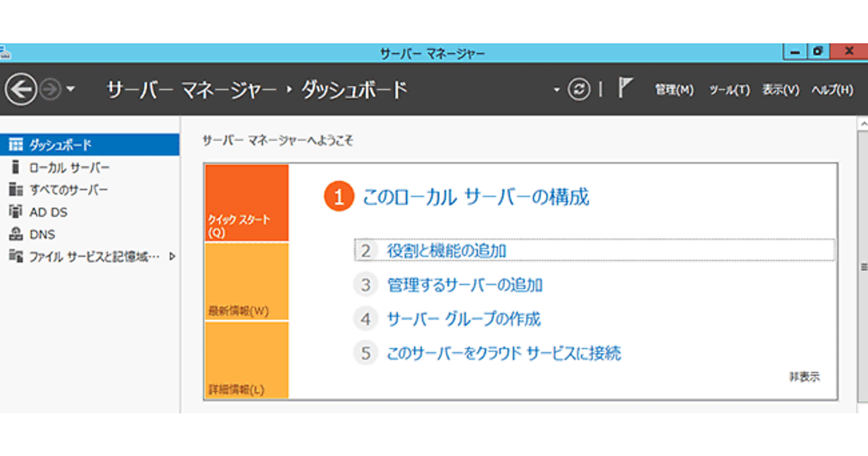Screen dimensions: 868x456
Task: Open the ツール(T) menu
Action: [729, 90]
